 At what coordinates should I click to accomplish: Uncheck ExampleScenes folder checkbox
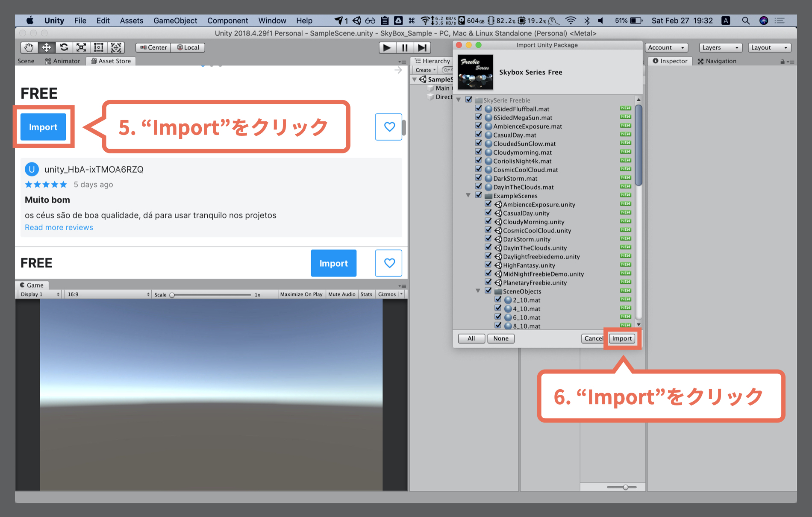(x=479, y=195)
